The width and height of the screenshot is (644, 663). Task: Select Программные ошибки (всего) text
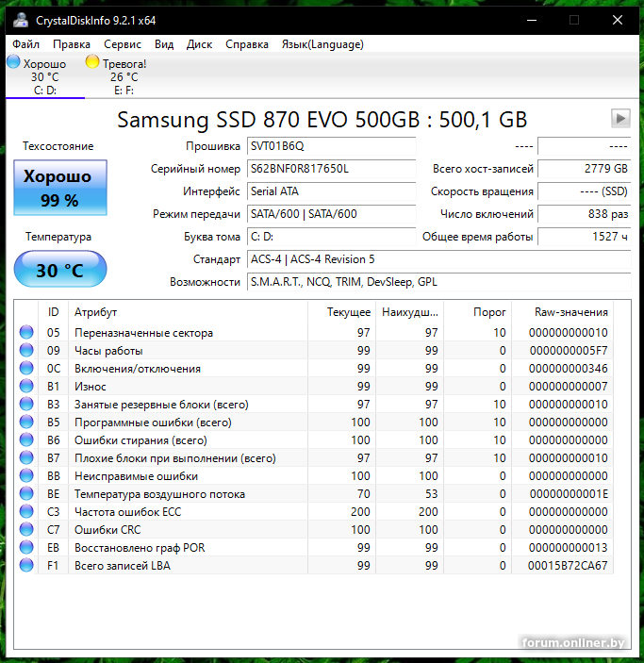153,423
